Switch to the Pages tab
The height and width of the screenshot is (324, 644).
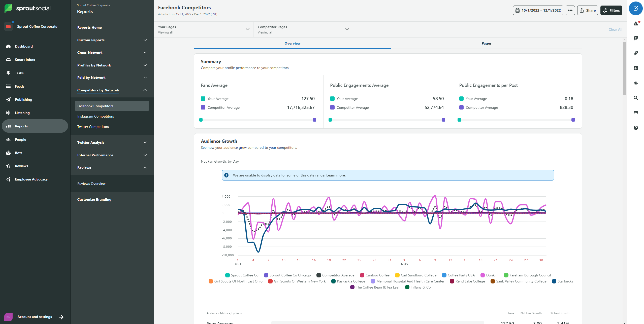point(486,43)
